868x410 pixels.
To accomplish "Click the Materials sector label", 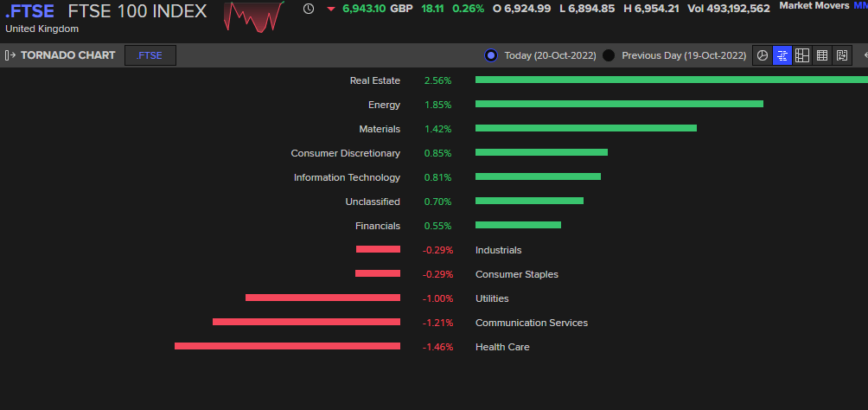I will click(380, 129).
